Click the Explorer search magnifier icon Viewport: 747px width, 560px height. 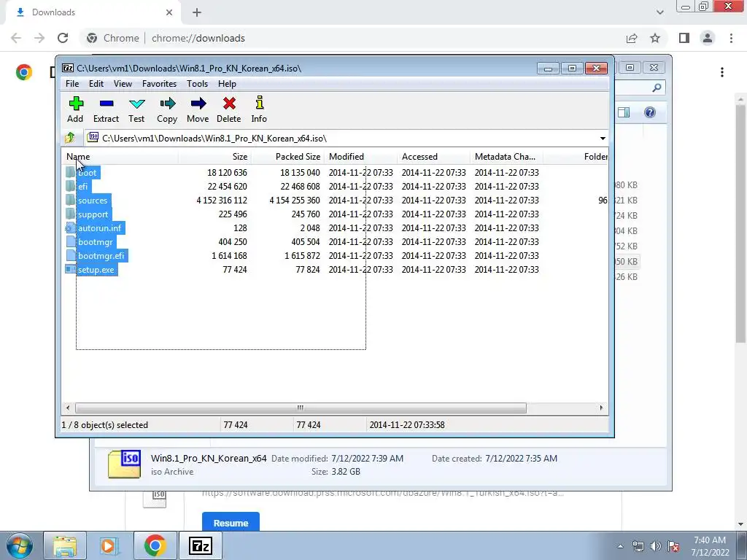coord(657,87)
